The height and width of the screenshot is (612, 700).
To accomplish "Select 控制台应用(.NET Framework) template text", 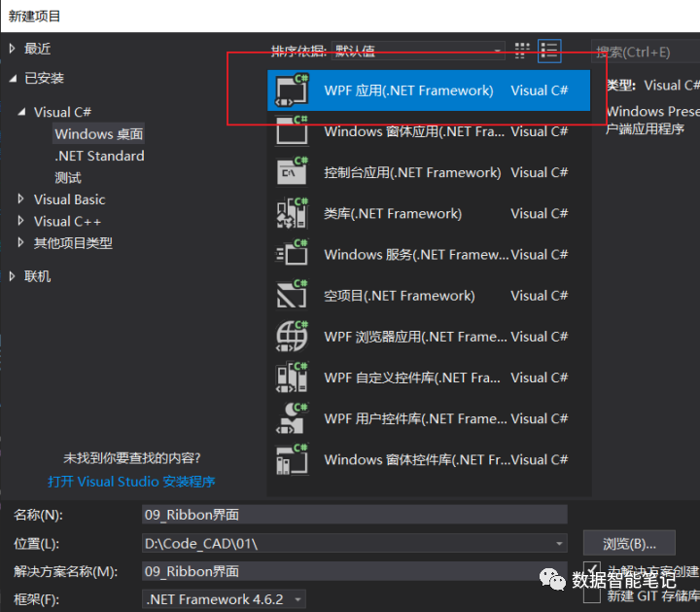I will (x=412, y=172).
